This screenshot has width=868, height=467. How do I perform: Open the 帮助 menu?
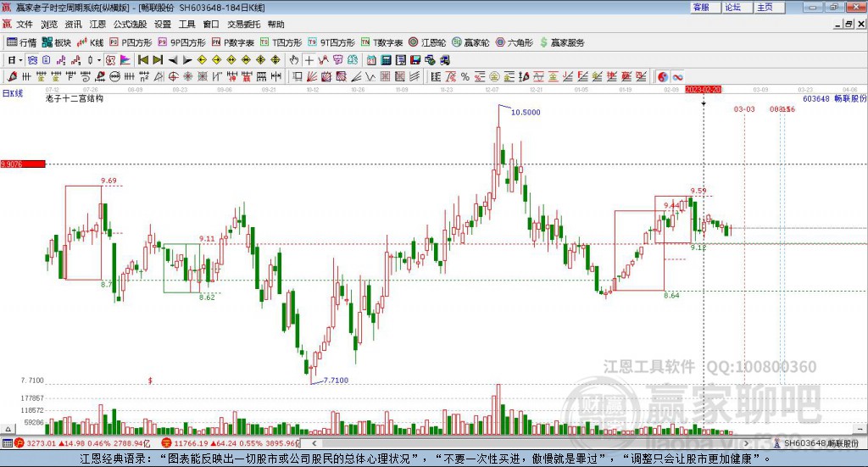tap(275, 25)
